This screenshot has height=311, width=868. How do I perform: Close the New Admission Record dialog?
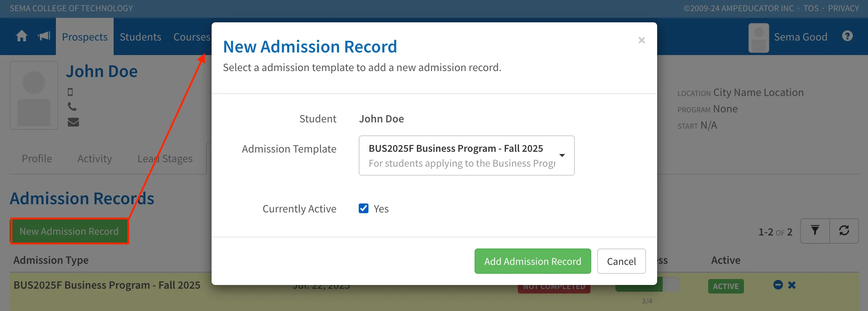click(642, 40)
